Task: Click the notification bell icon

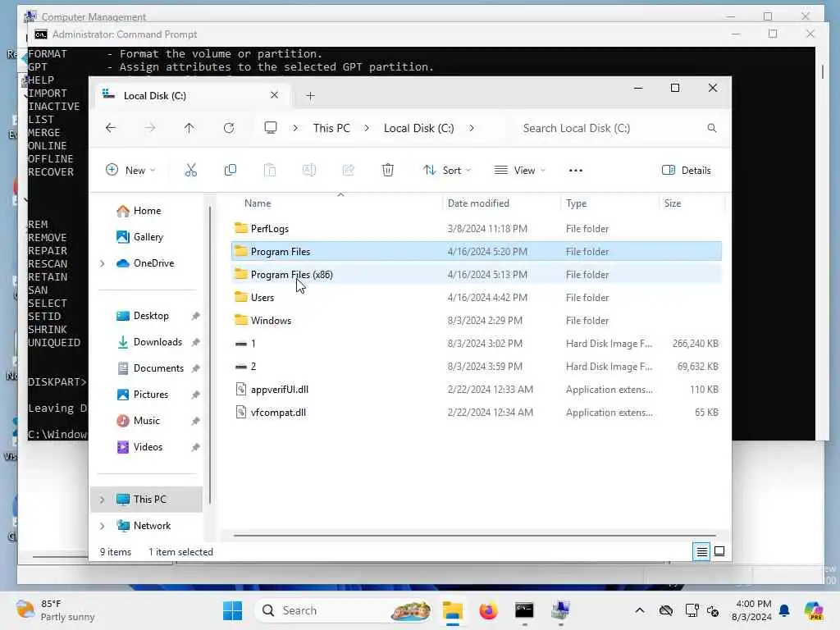Action: (784, 610)
